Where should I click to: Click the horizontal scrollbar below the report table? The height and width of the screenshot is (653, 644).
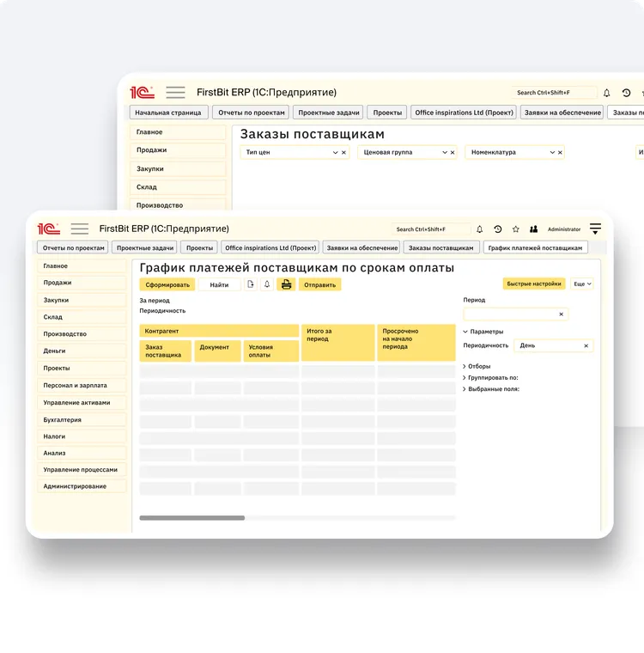tap(192, 518)
